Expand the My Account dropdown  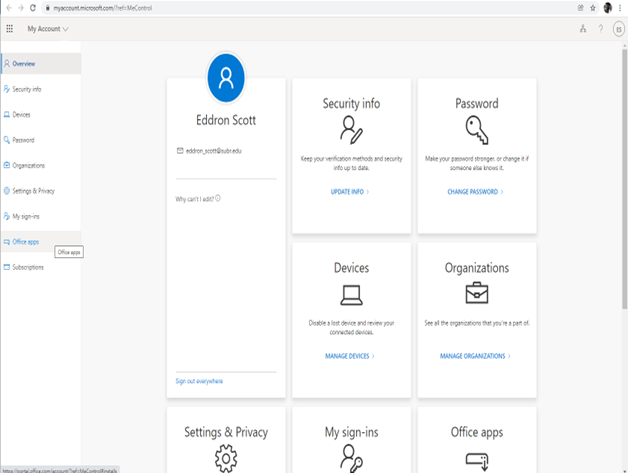pyautogui.click(x=48, y=29)
